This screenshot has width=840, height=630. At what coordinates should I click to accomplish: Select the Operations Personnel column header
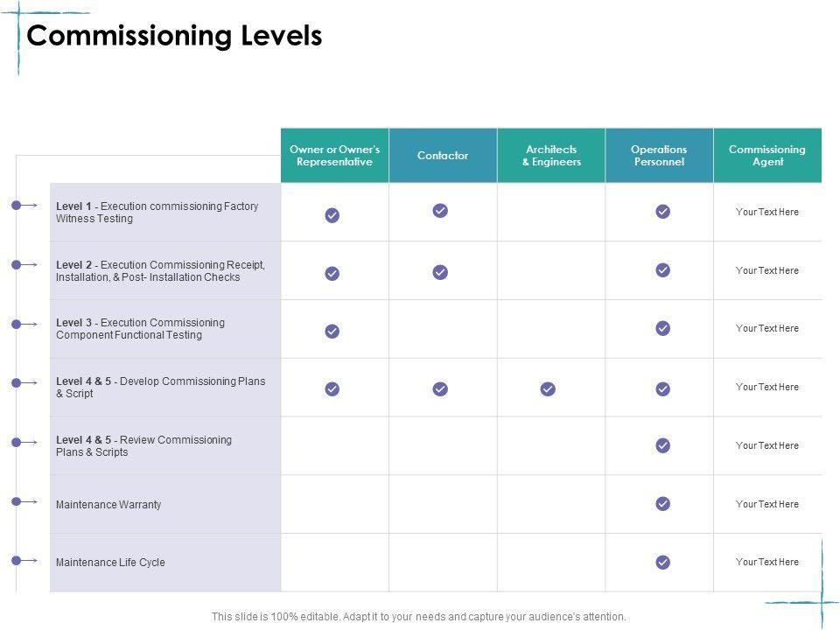(x=659, y=156)
